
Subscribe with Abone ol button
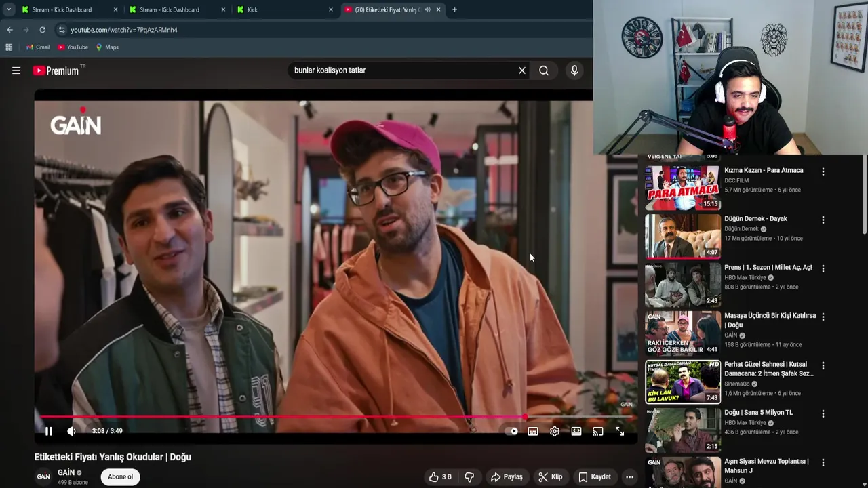(120, 476)
